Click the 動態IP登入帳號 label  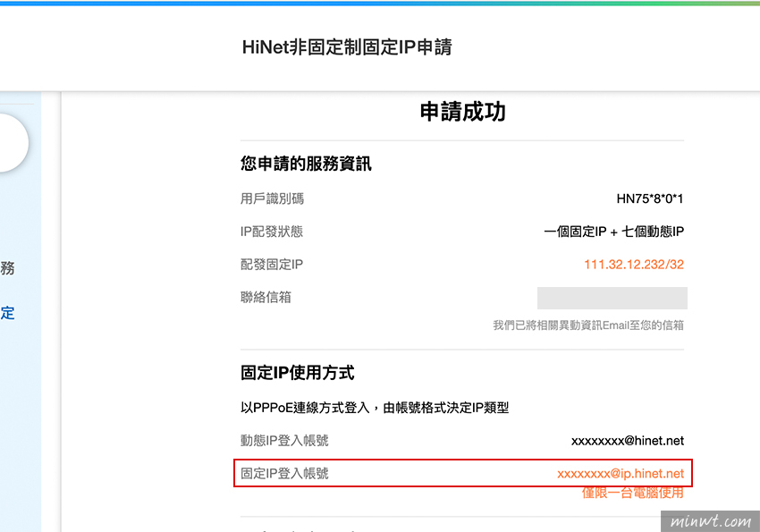(284, 441)
